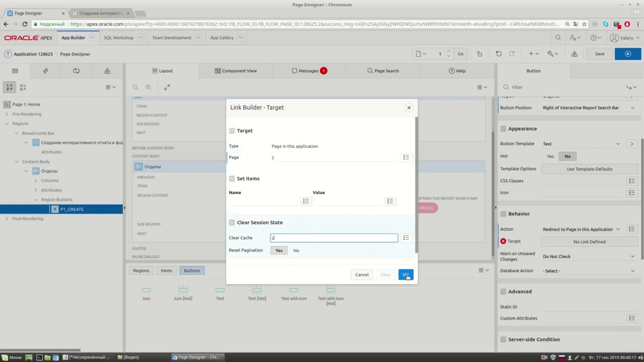The height and width of the screenshot is (362, 644).
Task: Click the Page number field in Target
Action: click(334, 157)
